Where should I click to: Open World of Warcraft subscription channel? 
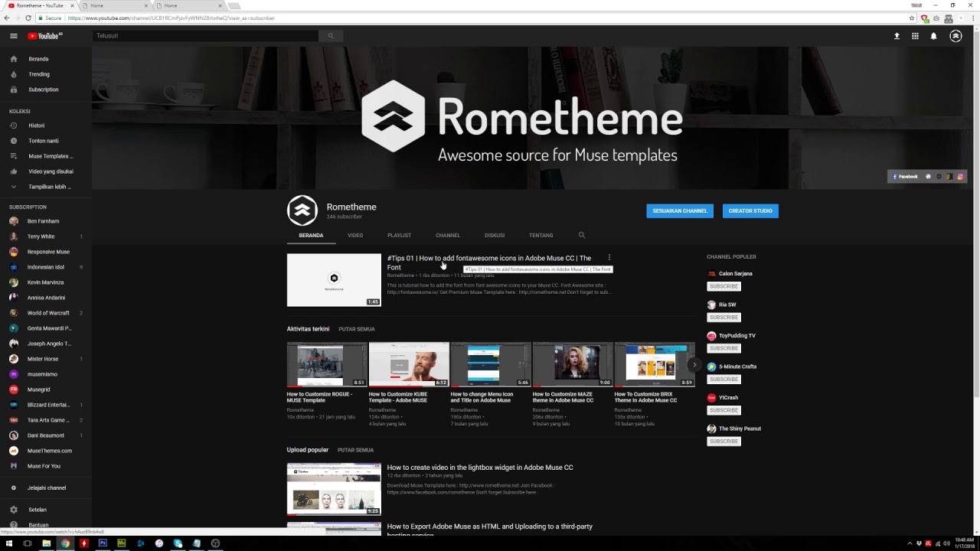[46, 313]
